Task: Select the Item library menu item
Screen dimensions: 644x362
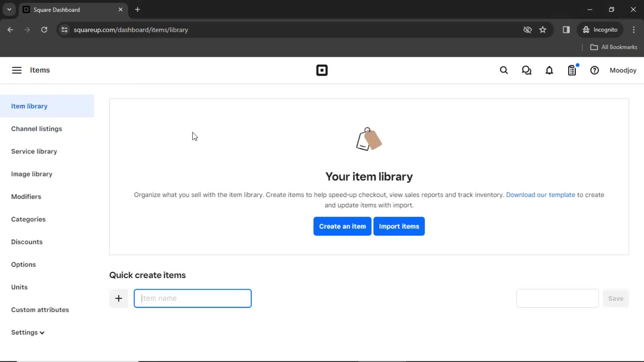Action: 29,106
